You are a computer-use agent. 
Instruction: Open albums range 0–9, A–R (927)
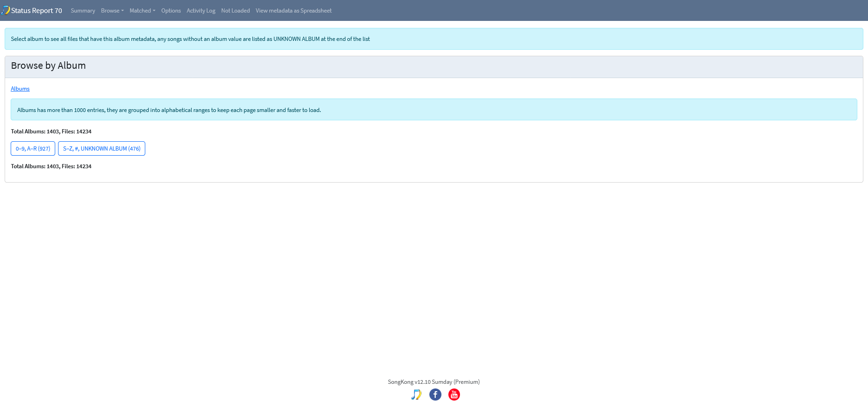coord(33,149)
